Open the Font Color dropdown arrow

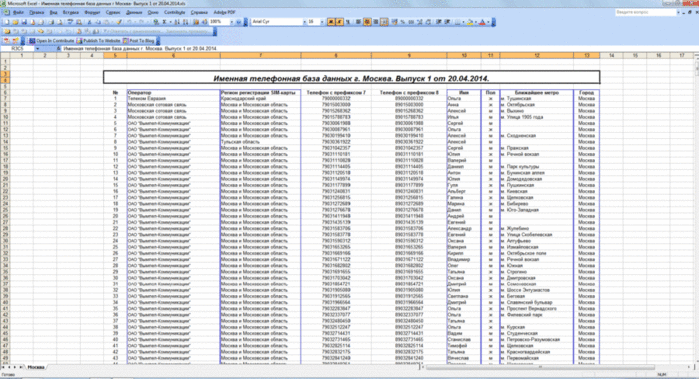(488, 22)
